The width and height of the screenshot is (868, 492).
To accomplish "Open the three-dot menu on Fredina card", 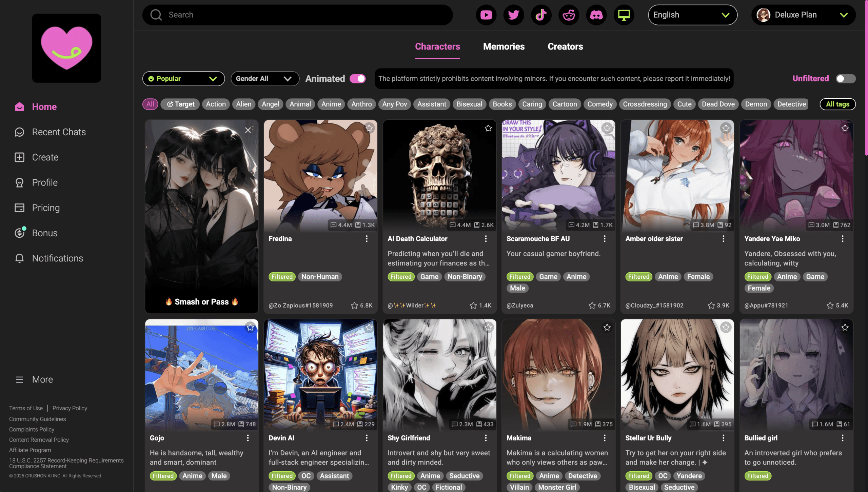I will 367,239.
